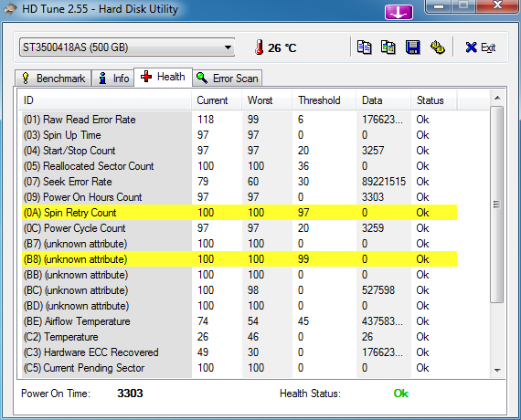Click the red thermometer temperature icon
Image resolution: width=521 pixels, height=420 pixels.
[260, 47]
